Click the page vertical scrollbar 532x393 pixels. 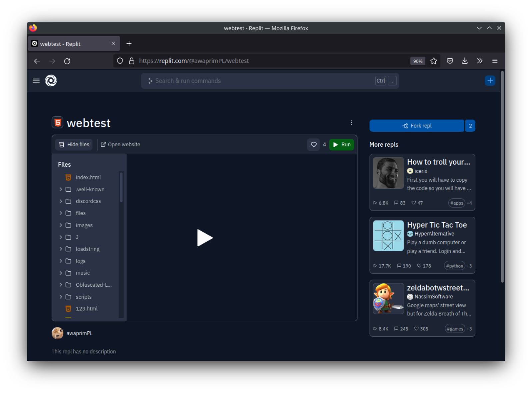coord(502,177)
